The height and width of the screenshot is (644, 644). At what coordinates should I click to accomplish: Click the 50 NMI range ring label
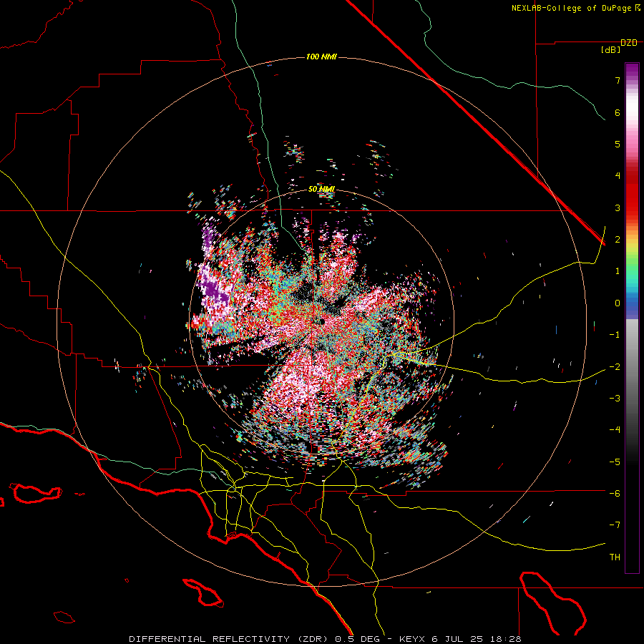321,189
